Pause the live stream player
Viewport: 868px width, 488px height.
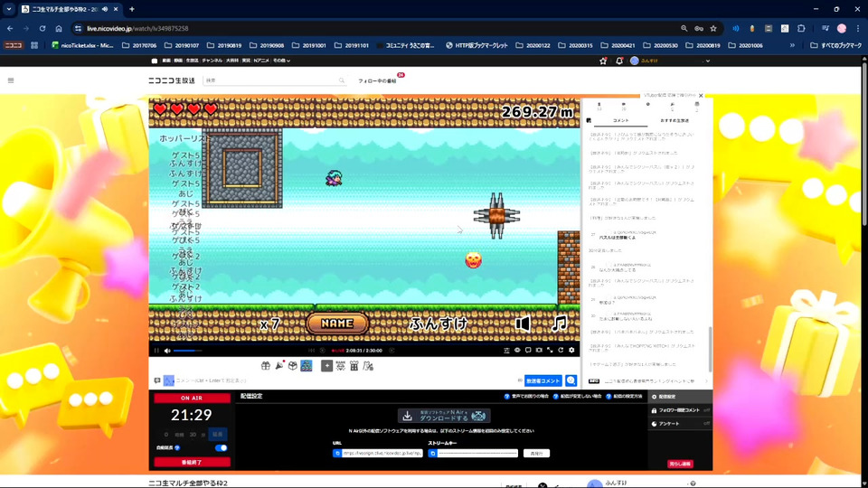coord(156,351)
